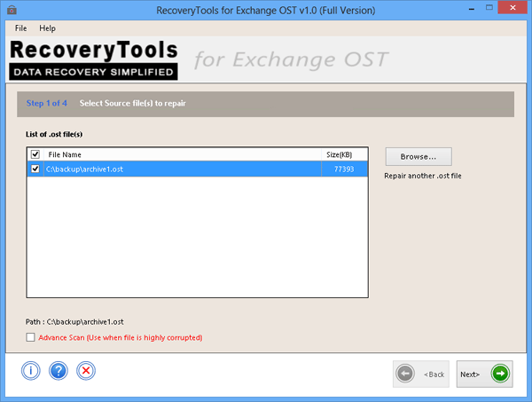532x402 pixels.
Task: Enable the Advance Scan checkbox
Action: (x=30, y=337)
